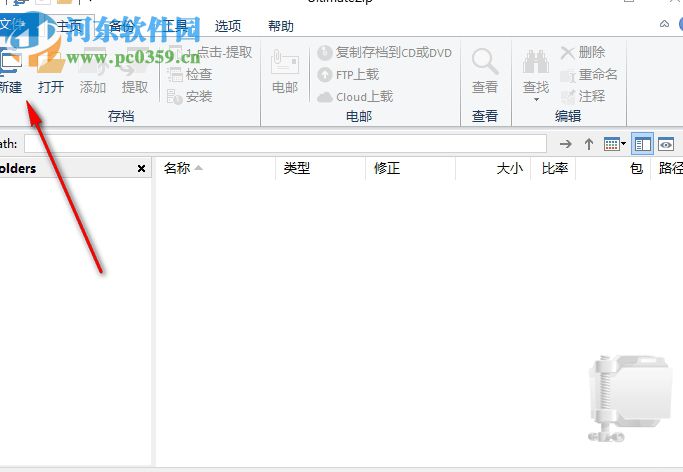This screenshot has width=683, height=472.
Task: Click the go arrow next to Path
Action: (x=566, y=144)
